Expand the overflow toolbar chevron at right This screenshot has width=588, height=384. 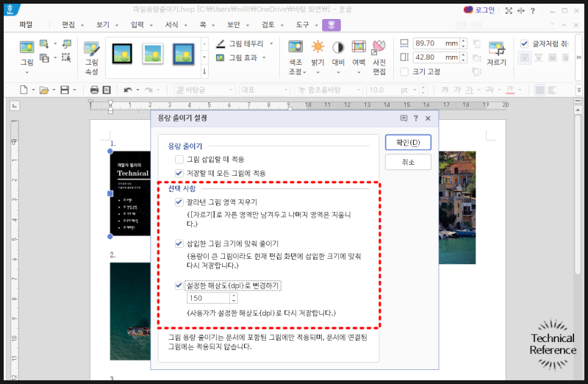579,57
